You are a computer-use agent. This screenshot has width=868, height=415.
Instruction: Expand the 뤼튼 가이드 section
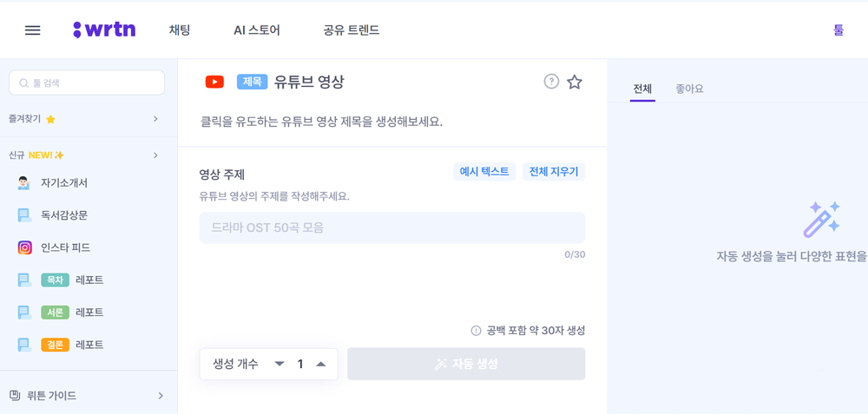click(161, 396)
